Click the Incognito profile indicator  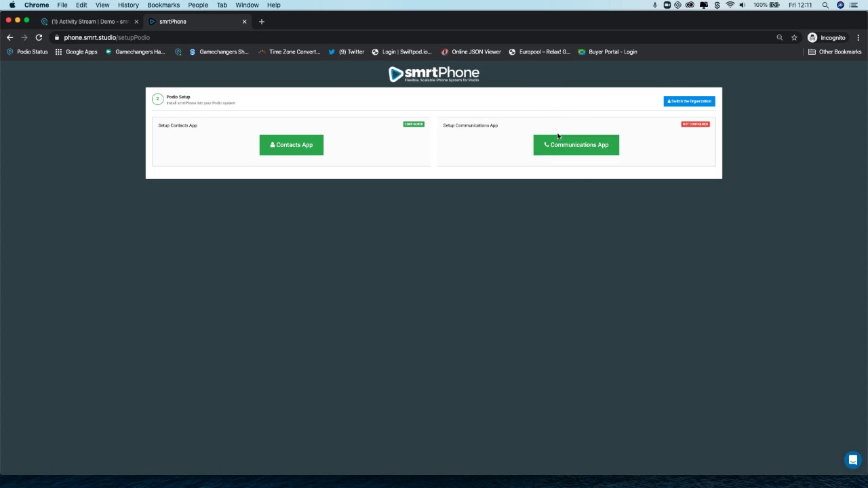827,38
